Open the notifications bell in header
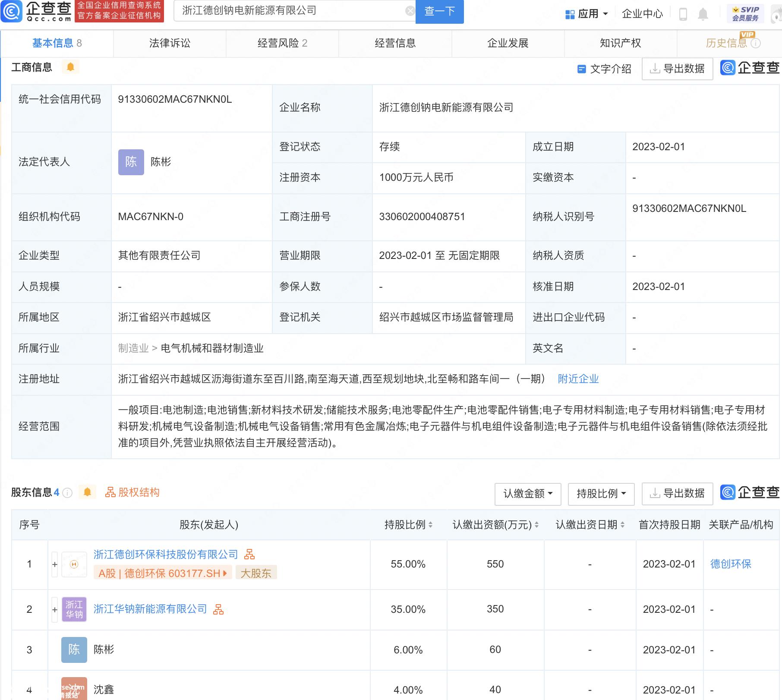This screenshot has width=782, height=700. point(703,14)
